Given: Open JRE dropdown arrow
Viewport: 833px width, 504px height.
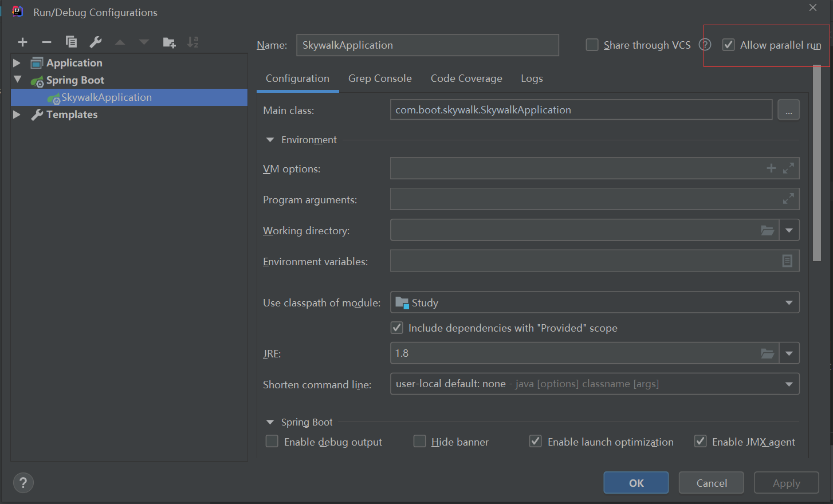Looking at the screenshot, I should tap(789, 353).
